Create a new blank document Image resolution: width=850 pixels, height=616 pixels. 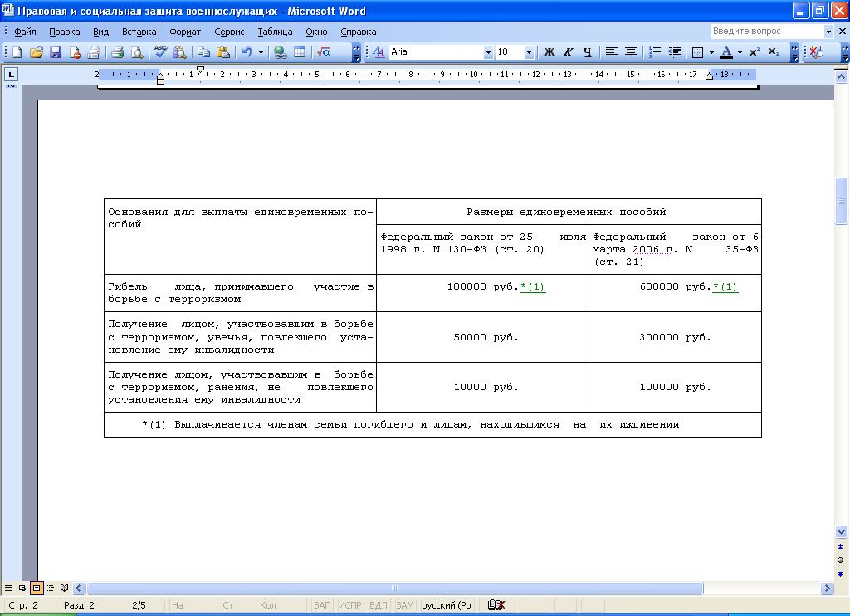[x=17, y=52]
